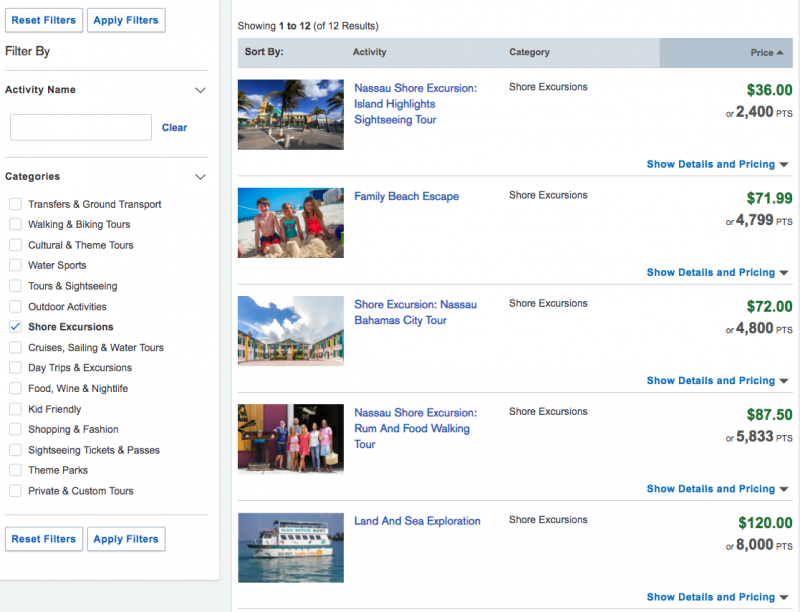This screenshot has width=800, height=612.
Task: Enable Food, Wine & Nightlife filter
Action: (16, 388)
